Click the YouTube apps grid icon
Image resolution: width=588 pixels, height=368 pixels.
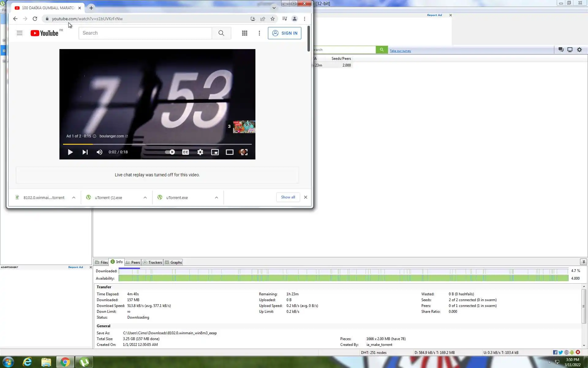pyautogui.click(x=244, y=33)
